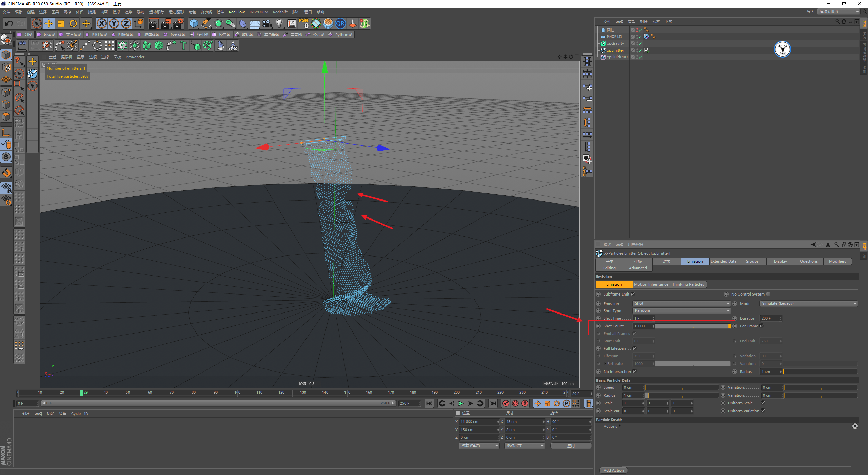Switch to the Extended Data tab
868x475 pixels.
click(x=723, y=261)
